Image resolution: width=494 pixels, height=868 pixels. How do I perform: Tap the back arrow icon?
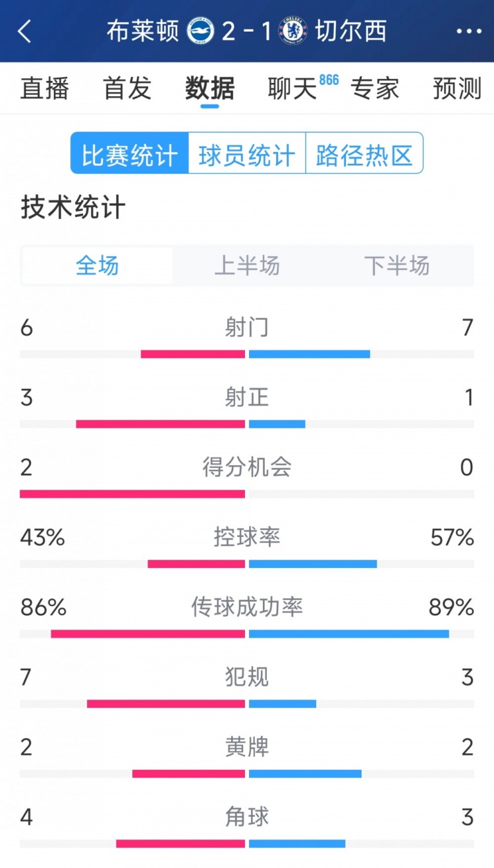pos(25,31)
